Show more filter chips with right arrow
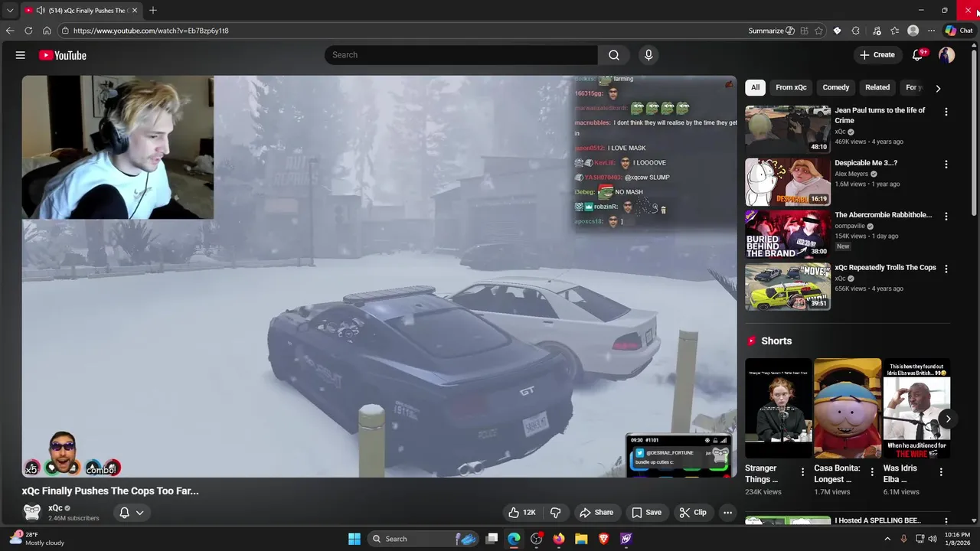This screenshot has width=980, height=551. tap(938, 88)
